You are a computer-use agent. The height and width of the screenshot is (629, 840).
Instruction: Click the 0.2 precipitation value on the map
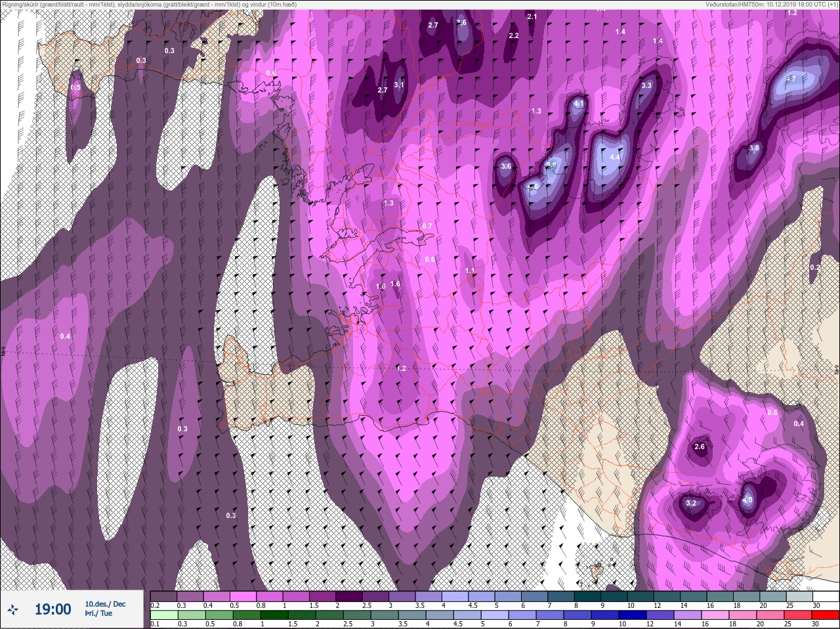[815, 267]
